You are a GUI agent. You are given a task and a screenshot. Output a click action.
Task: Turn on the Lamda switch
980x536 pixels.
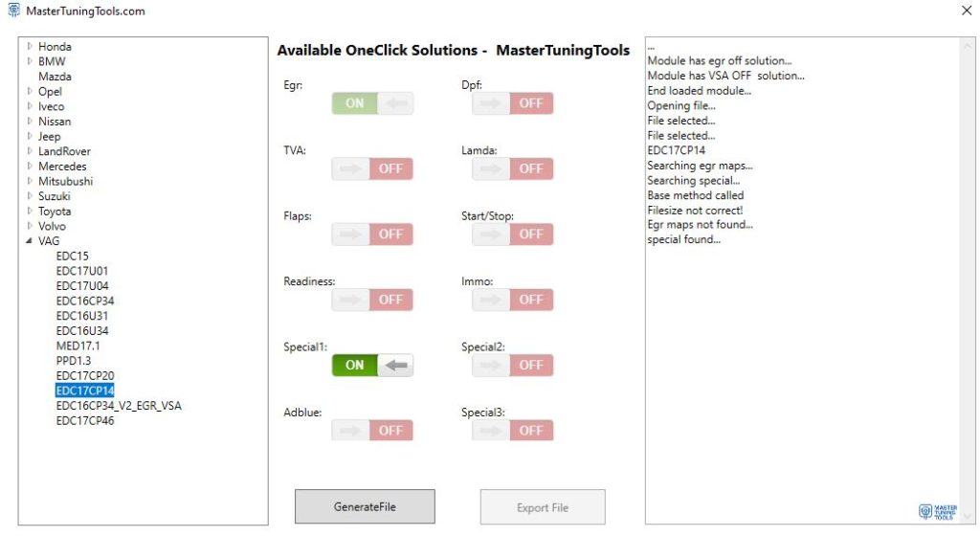click(513, 168)
